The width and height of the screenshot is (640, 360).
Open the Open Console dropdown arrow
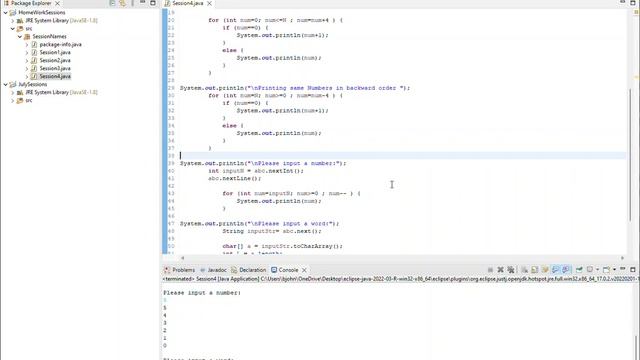click(614, 270)
